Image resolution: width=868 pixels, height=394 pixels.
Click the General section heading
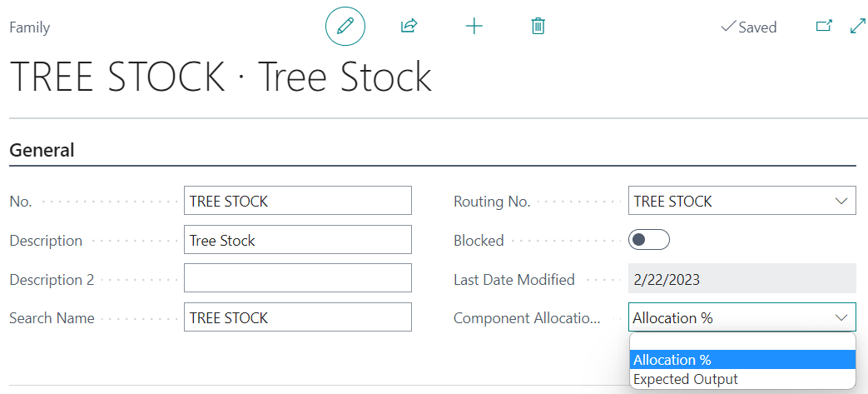(42, 150)
